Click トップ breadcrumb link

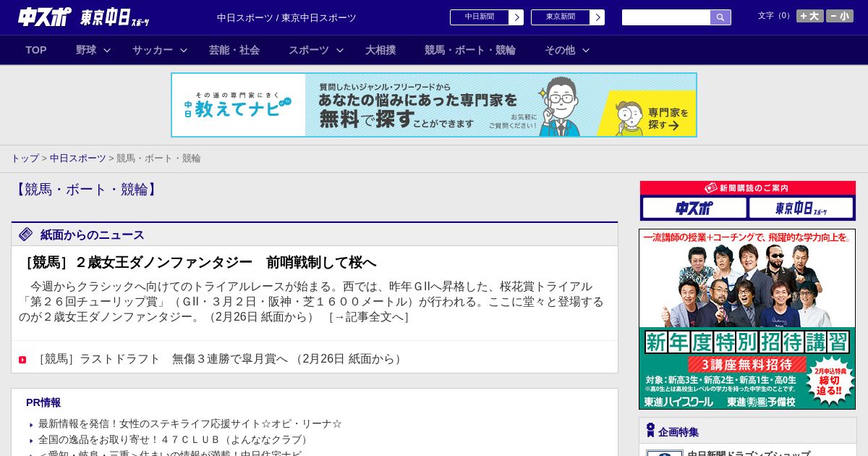click(25, 158)
